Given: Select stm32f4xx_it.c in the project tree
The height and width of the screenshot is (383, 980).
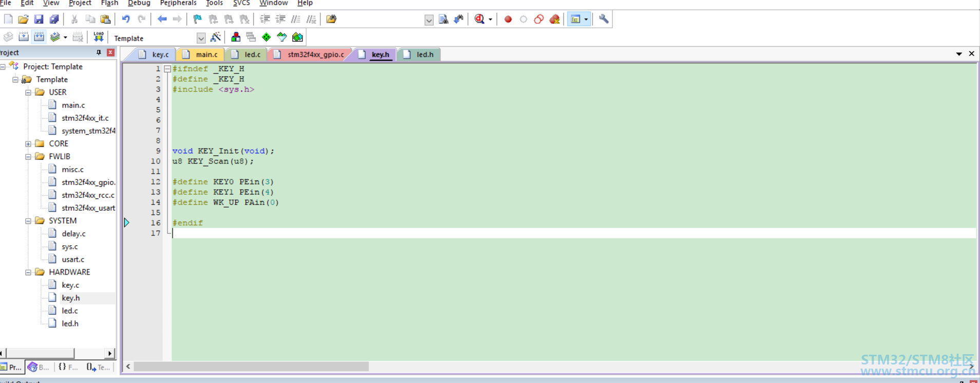Looking at the screenshot, I should coord(85,118).
